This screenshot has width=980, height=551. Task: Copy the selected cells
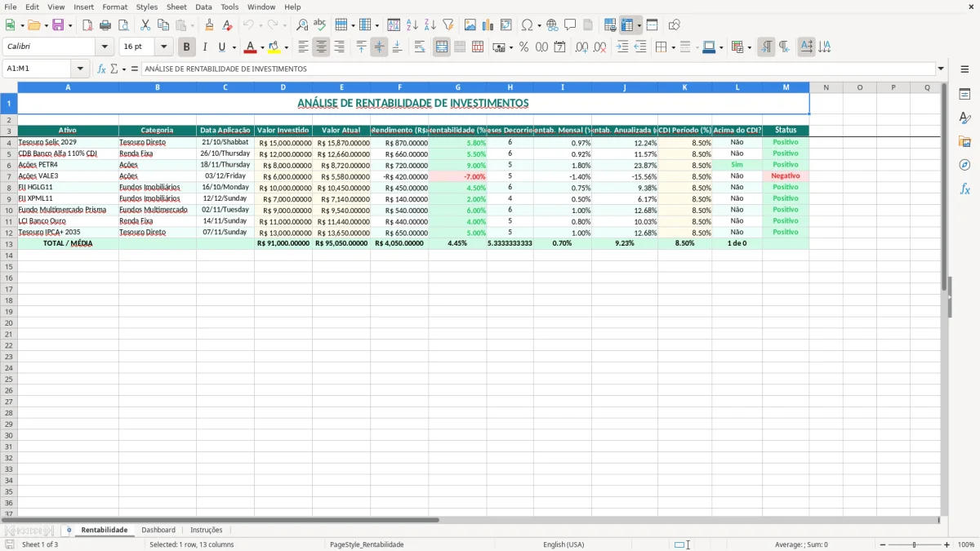163,25
